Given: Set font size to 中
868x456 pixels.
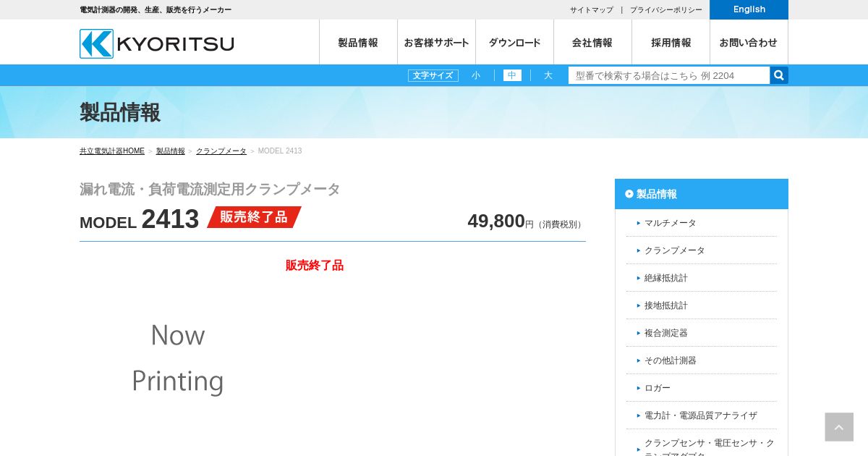Looking at the screenshot, I should pos(512,75).
